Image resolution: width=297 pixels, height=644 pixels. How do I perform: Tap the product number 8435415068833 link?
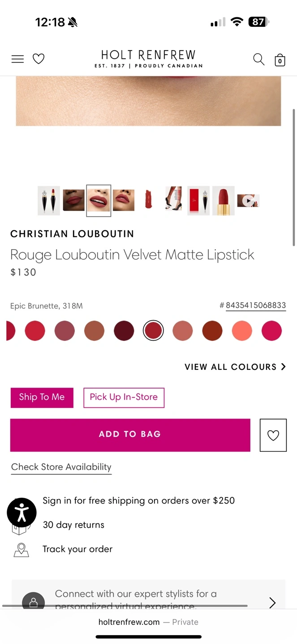tap(255, 305)
